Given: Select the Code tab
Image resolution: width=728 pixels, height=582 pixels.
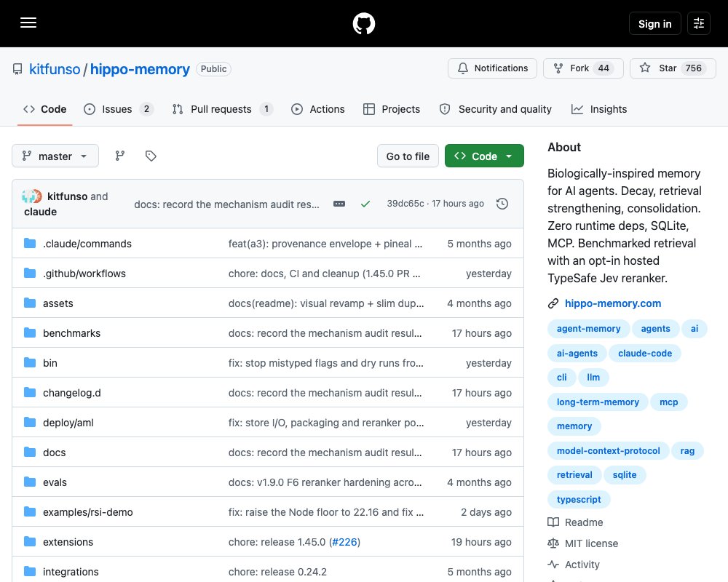Looking at the screenshot, I should coord(45,109).
